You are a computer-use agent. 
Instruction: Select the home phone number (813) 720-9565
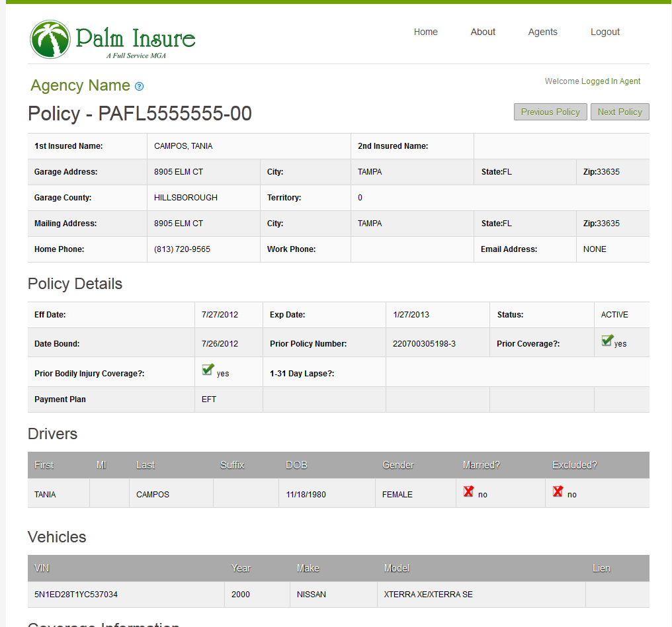click(x=183, y=249)
